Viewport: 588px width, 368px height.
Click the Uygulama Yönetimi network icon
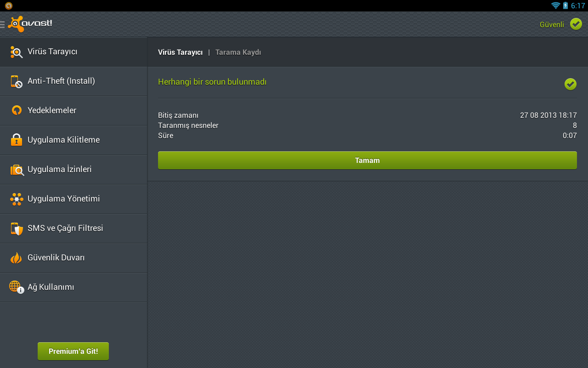(17, 199)
